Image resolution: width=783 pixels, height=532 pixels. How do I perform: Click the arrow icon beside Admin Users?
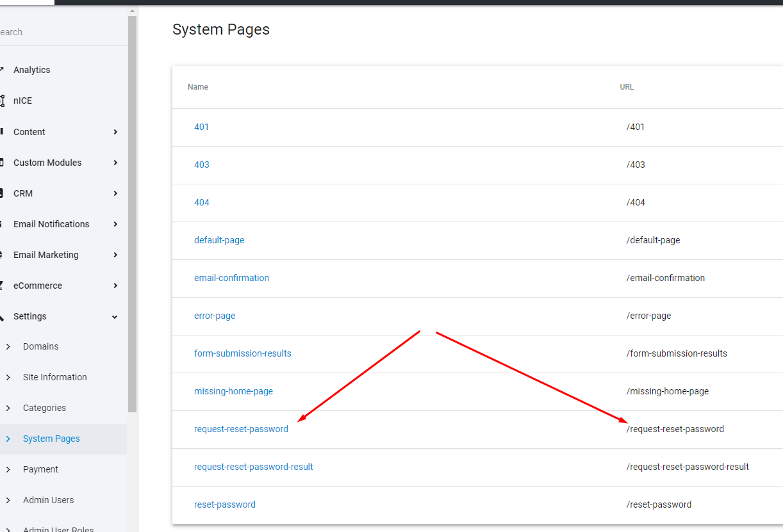(x=8, y=500)
